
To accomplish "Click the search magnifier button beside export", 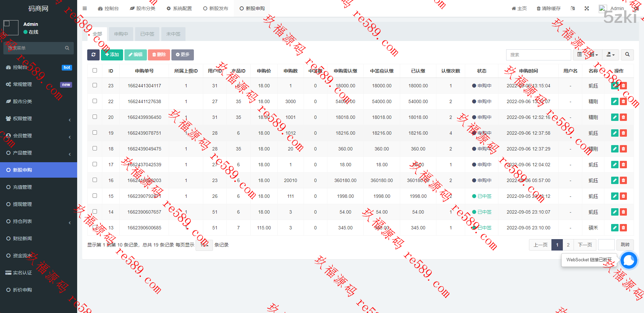I will (627, 55).
